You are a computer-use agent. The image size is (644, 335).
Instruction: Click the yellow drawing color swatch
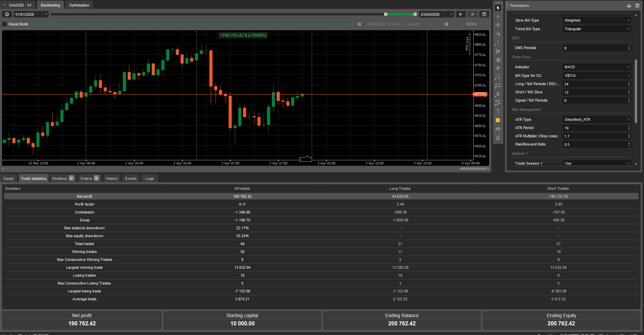click(498, 120)
